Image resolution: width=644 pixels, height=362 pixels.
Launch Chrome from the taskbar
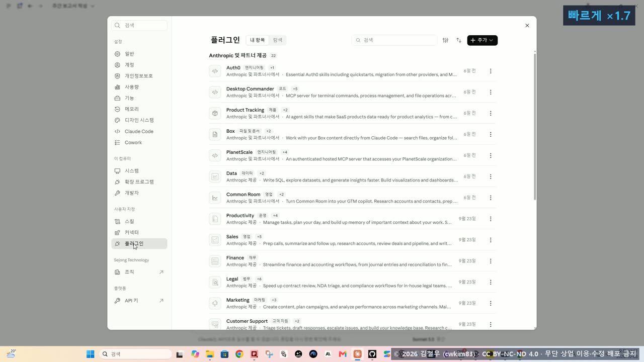[x=239, y=354]
